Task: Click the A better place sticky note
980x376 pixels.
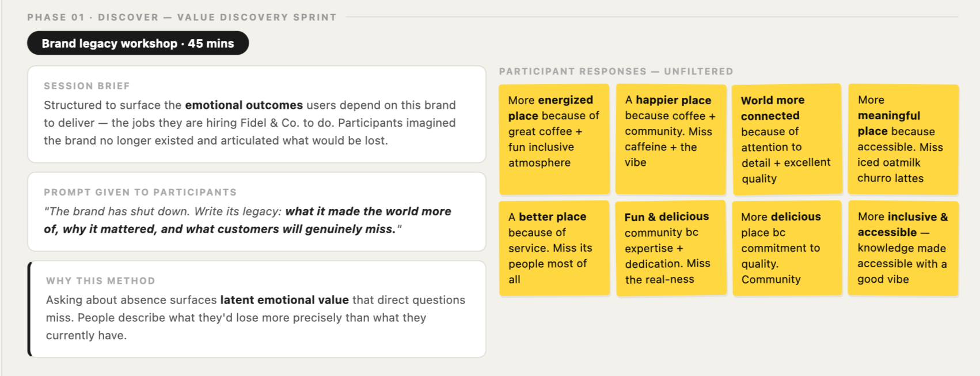Action: click(554, 248)
